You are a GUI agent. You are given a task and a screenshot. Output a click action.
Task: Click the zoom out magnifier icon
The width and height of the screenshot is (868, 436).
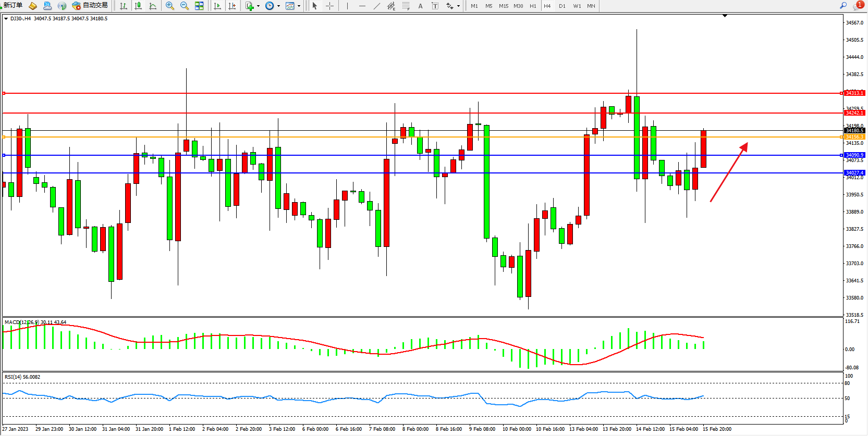click(x=185, y=6)
